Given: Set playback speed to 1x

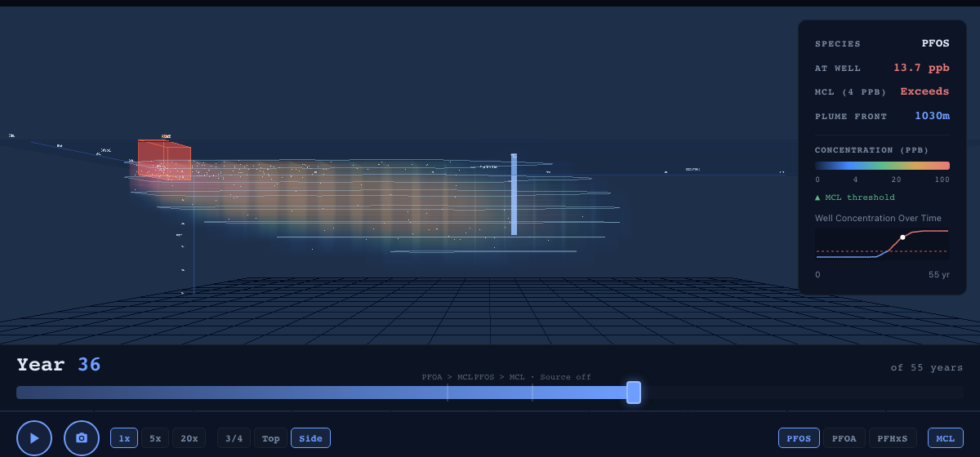Looking at the screenshot, I should pos(124,438).
